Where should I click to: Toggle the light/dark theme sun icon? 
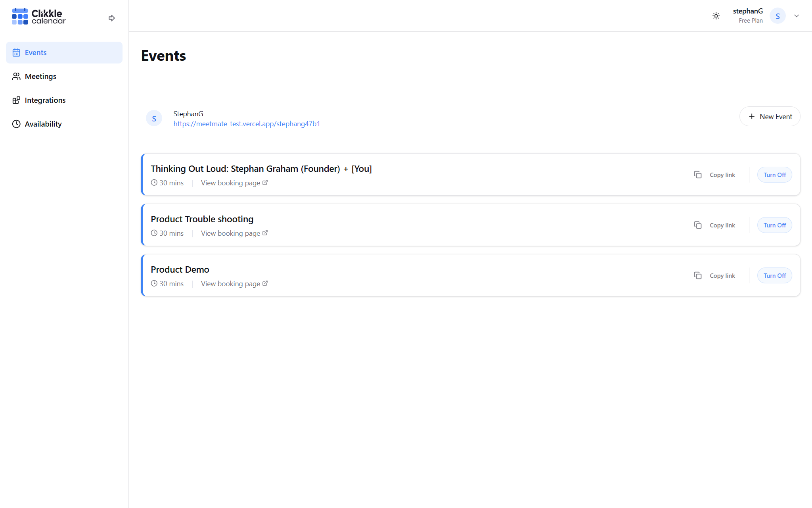click(716, 16)
